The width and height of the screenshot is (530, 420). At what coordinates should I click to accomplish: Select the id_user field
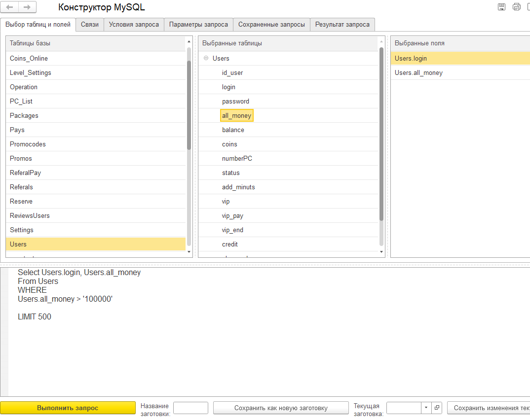tap(232, 72)
